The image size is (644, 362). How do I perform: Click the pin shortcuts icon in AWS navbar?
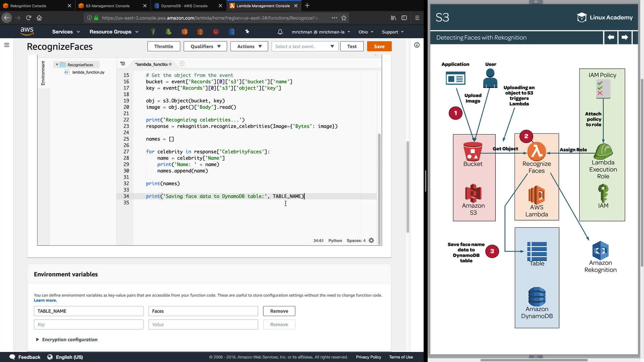[x=247, y=32]
